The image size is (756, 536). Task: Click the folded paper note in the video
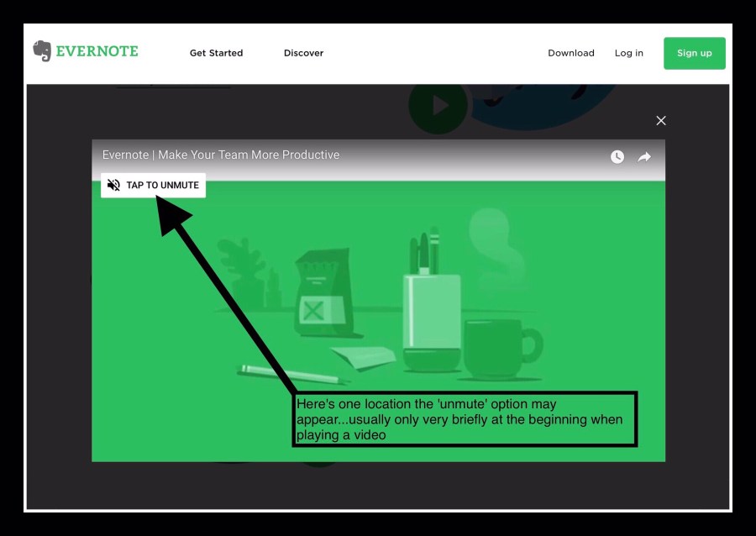pos(363,356)
